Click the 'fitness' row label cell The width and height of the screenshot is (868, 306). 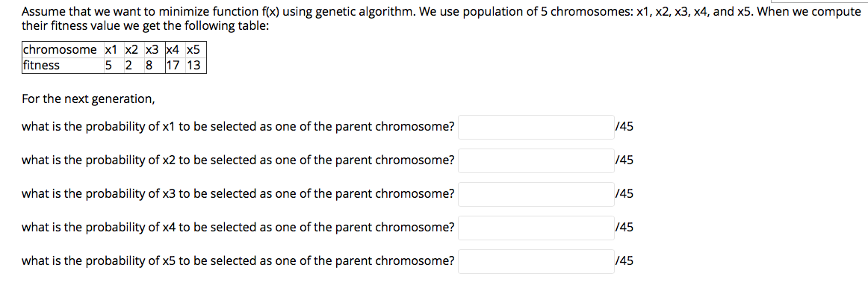coord(59,65)
